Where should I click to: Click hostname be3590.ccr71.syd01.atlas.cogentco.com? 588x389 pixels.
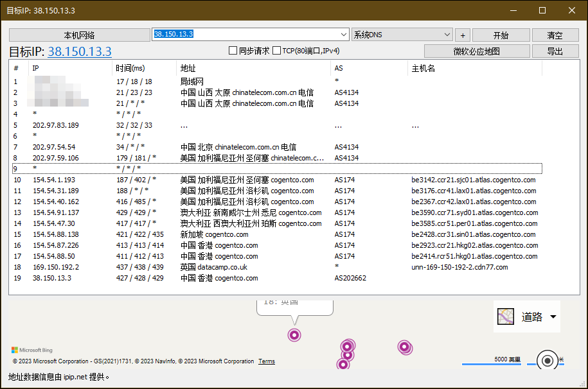click(475, 212)
